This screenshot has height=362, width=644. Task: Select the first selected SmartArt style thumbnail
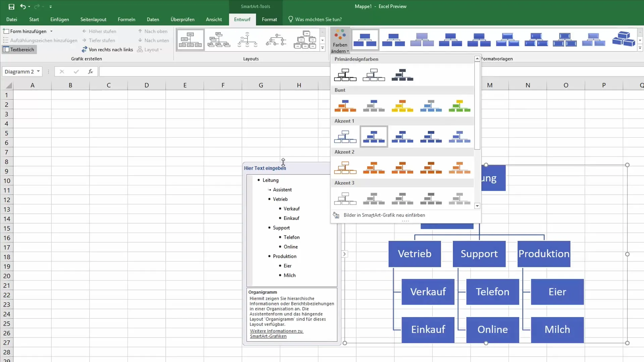[x=365, y=40]
